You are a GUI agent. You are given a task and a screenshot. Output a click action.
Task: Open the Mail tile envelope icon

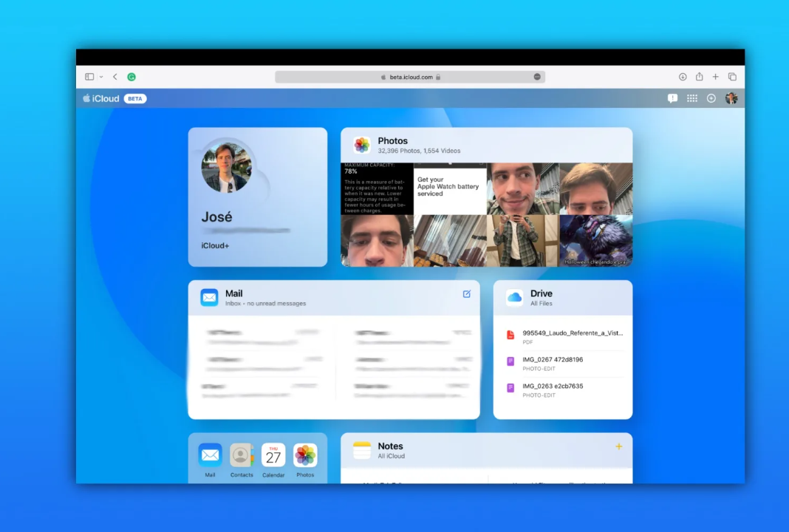(209, 298)
